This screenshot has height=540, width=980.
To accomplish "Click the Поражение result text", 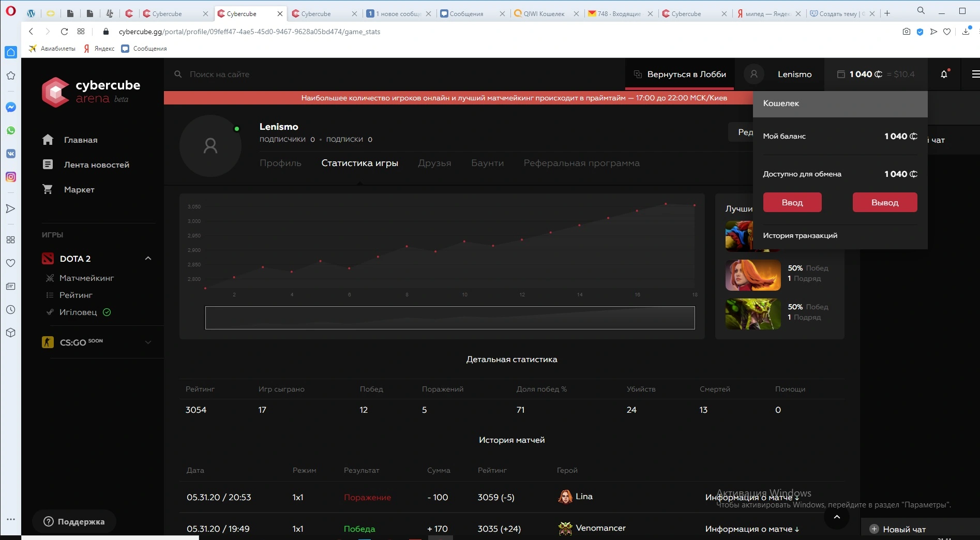I will coord(367,498).
